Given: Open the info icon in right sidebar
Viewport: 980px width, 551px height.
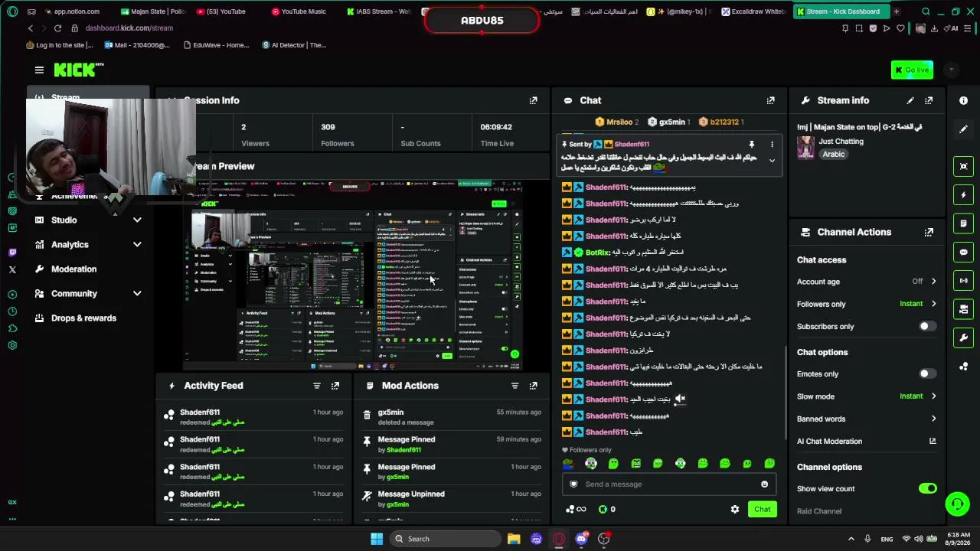Looking at the screenshot, I should 963,100.
